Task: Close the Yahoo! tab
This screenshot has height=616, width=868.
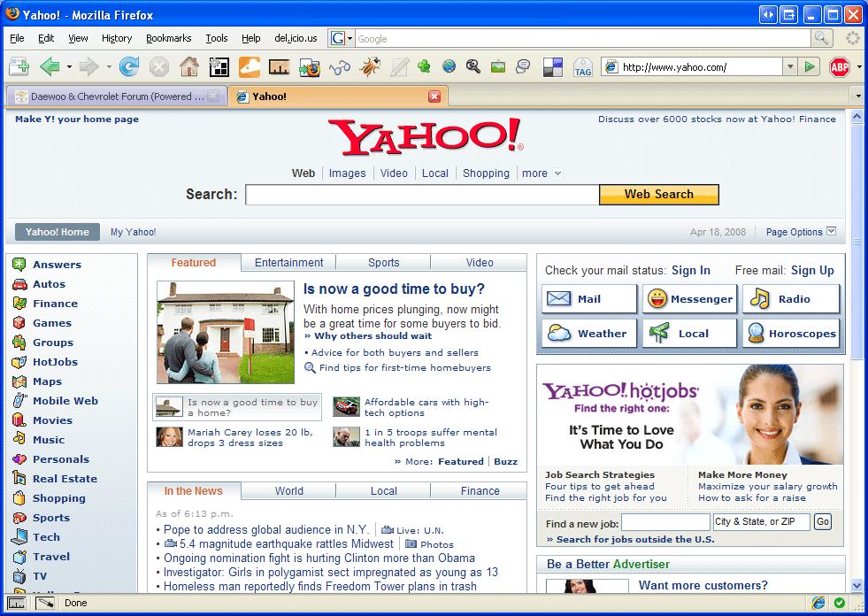Action: click(434, 96)
